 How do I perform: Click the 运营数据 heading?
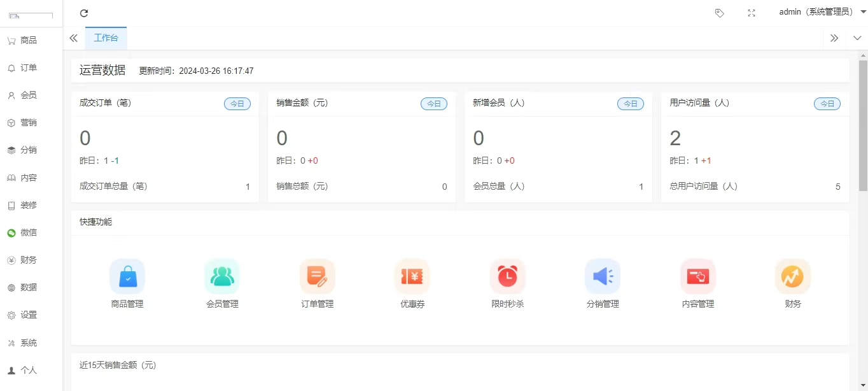tap(102, 70)
